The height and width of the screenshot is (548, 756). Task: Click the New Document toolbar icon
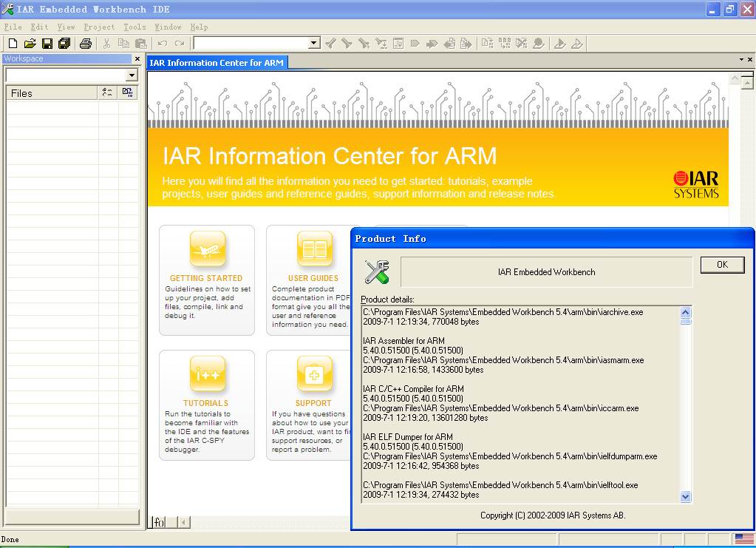click(13, 44)
